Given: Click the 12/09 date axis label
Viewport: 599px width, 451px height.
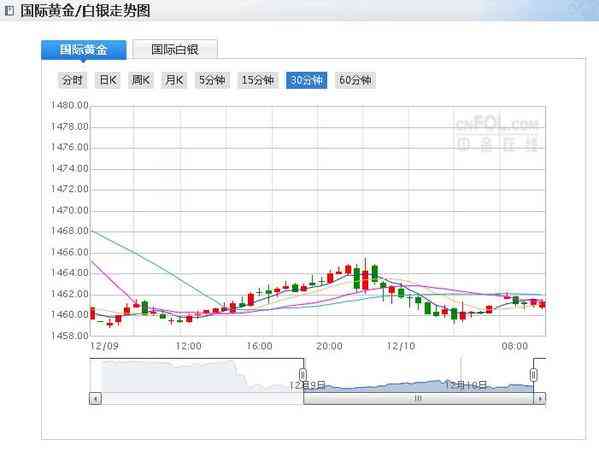Looking at the screenshot, I should click(104, 346).
